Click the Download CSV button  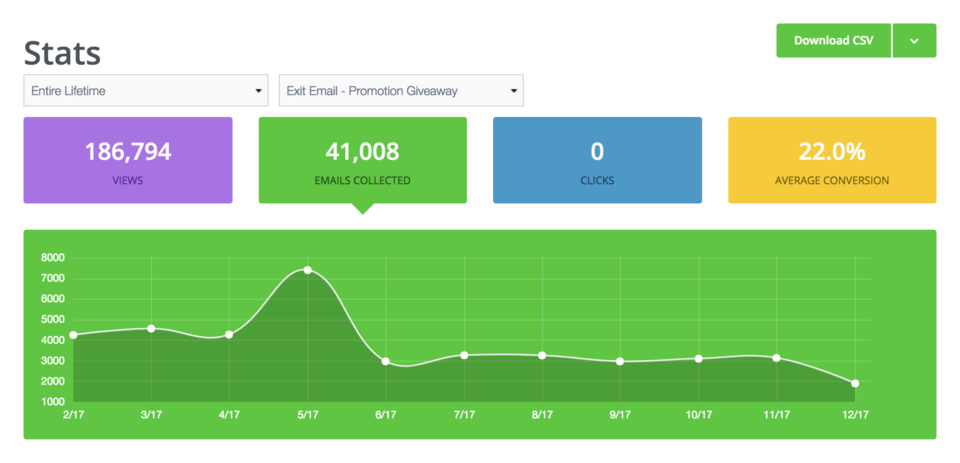833,40
